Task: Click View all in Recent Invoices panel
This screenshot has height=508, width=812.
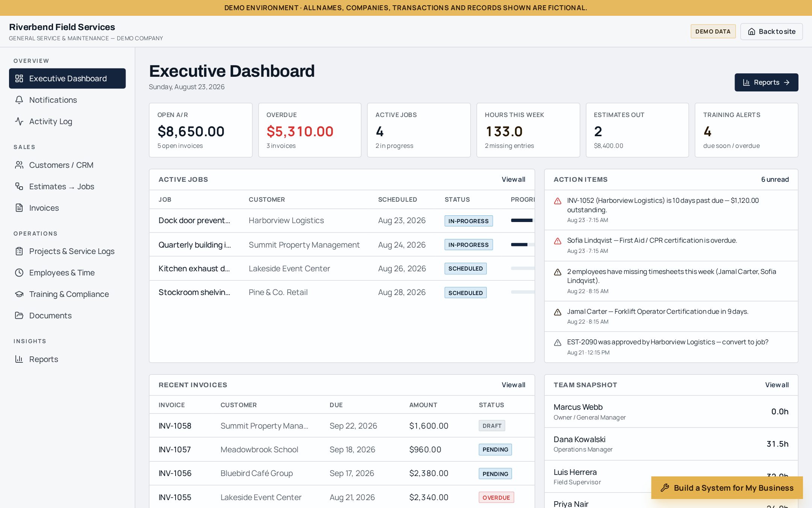Action: (513, 385)
